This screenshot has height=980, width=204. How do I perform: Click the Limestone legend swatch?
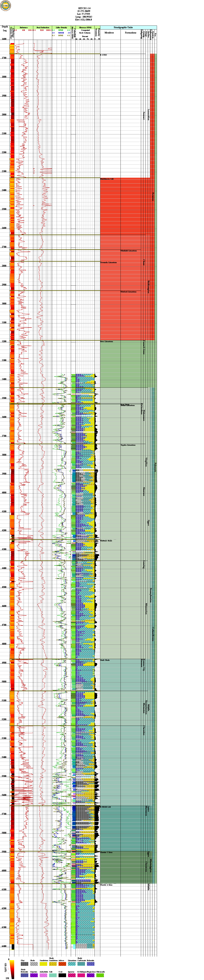tap(72, 964)
